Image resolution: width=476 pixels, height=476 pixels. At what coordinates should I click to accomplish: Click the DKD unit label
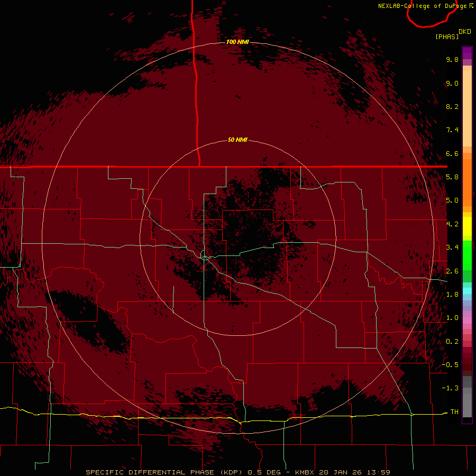click(464, 32)
